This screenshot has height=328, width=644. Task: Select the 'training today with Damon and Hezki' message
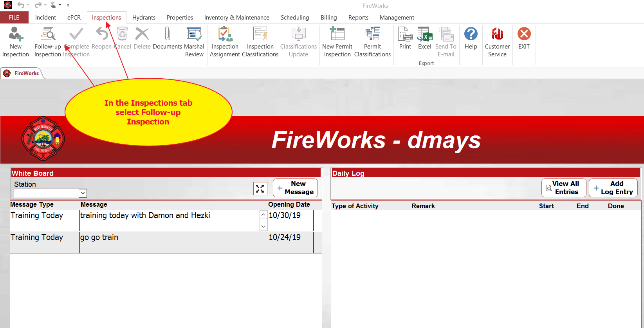coord(170,221)
